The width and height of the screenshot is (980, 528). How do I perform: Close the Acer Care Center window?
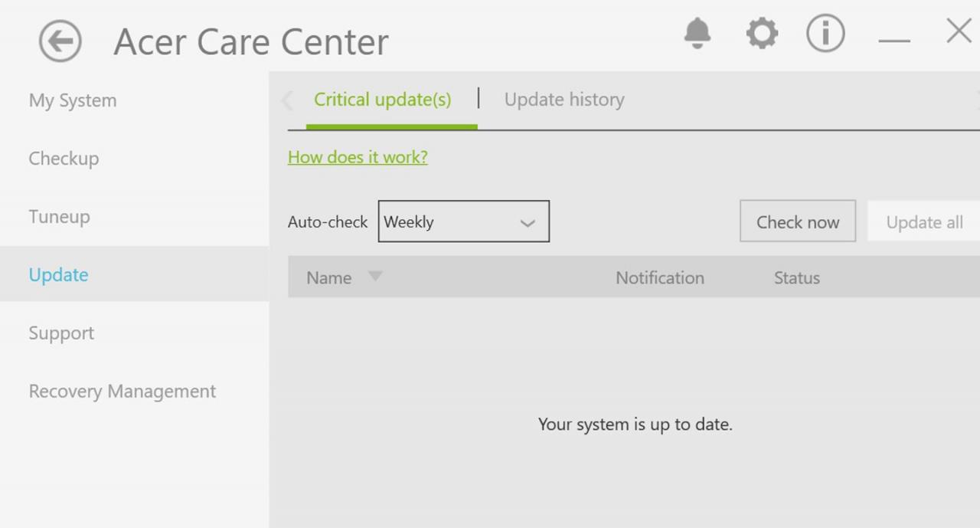[959, 31]
